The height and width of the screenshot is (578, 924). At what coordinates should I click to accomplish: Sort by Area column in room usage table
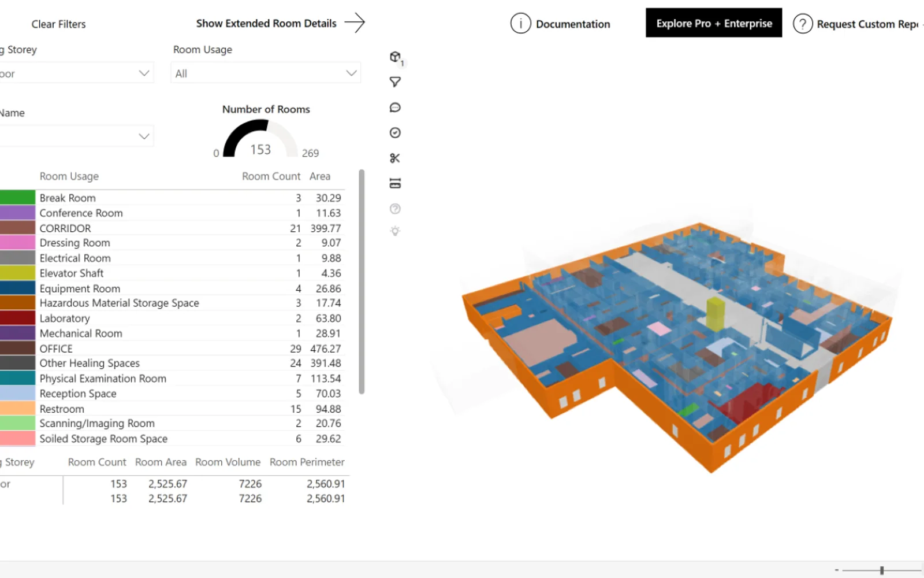[x=320, y=176]
